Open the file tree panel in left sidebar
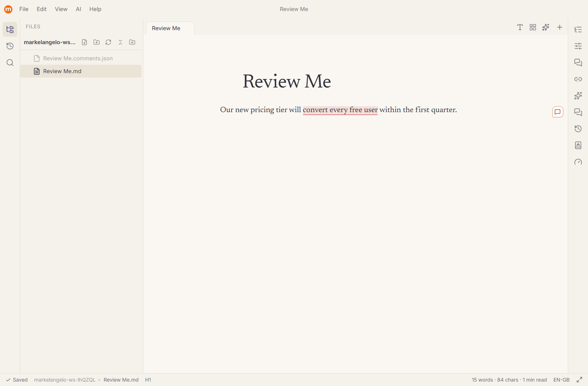Viewport: 588px width, 386px height. 10,29
